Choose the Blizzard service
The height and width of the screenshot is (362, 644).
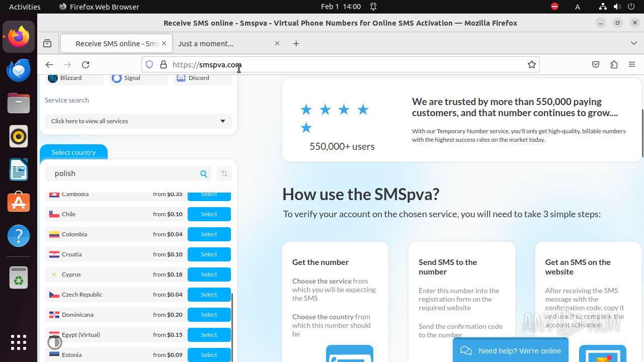(x=74, y=78)
